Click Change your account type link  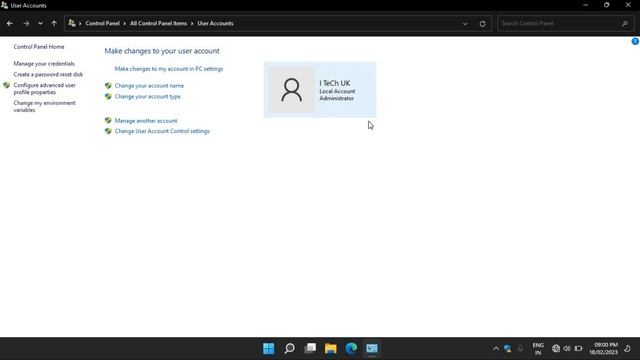(x=147, y=96)
